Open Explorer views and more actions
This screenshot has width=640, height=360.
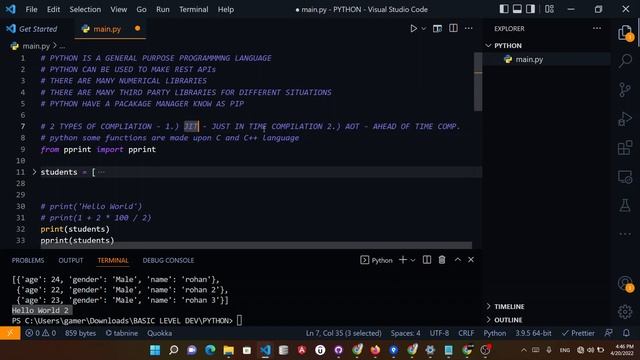pos(597,28)
